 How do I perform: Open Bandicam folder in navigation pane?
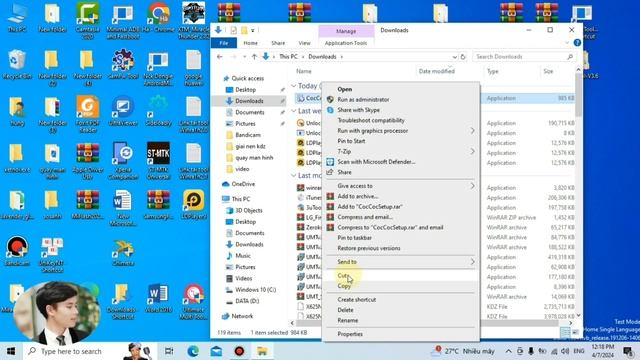pos(248,135)
